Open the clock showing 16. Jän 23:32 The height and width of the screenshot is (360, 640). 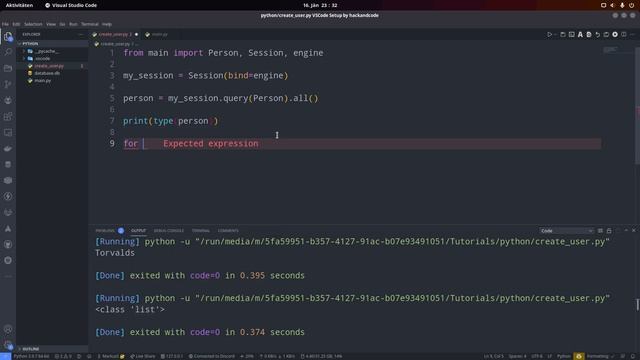click(320, 5)
